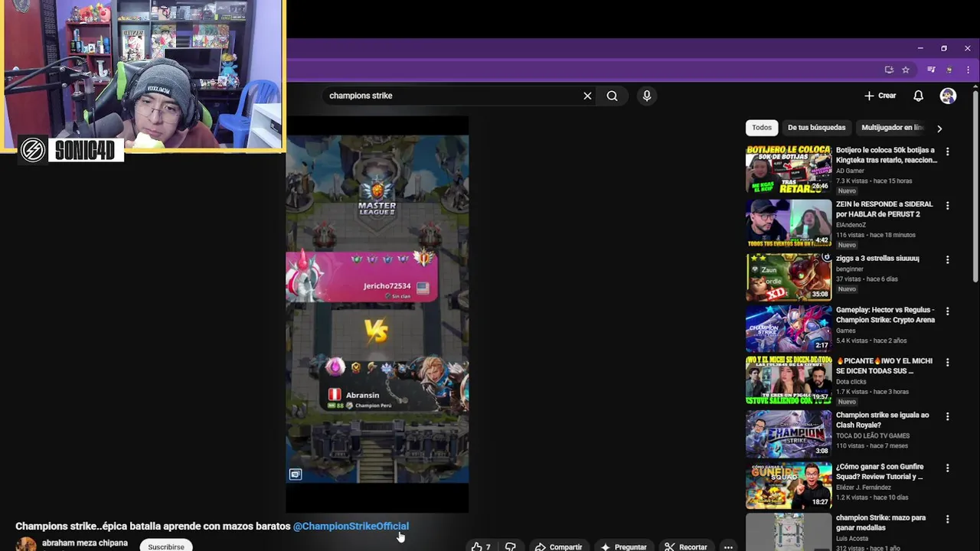This screenshot has height=551, width=980.
Task: Click channel name 'Dota clicks'
Action: coord(851,382)
